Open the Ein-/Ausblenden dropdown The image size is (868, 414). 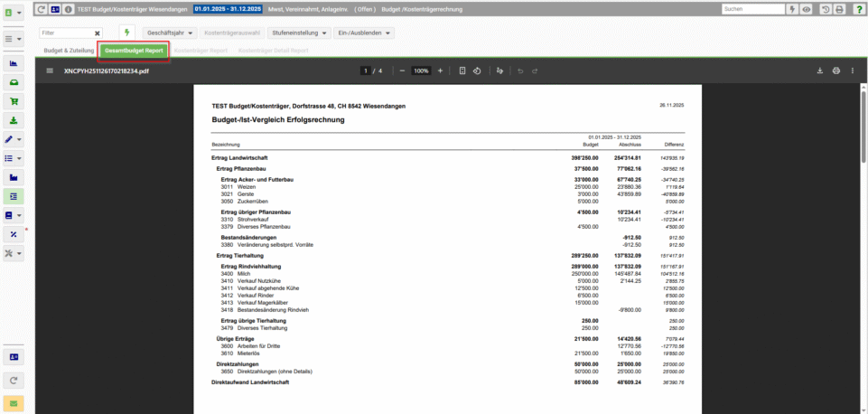click(x=364, y=33)
